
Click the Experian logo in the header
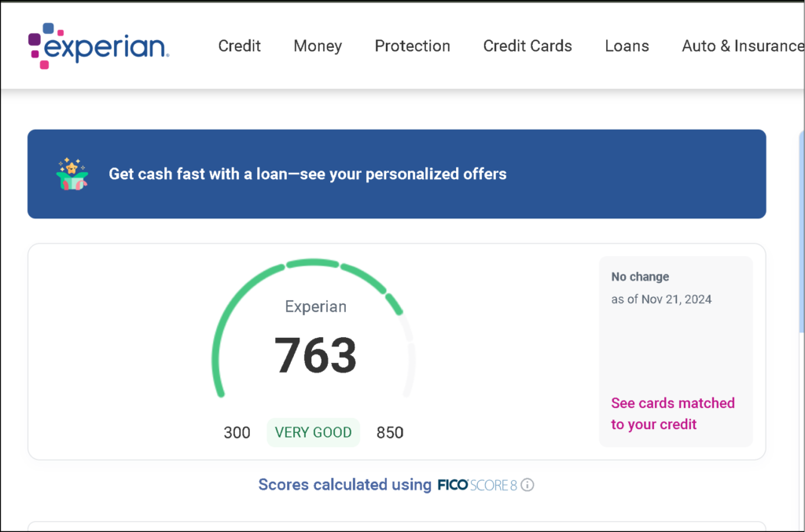pyautogui.click(x=99, y=46)
